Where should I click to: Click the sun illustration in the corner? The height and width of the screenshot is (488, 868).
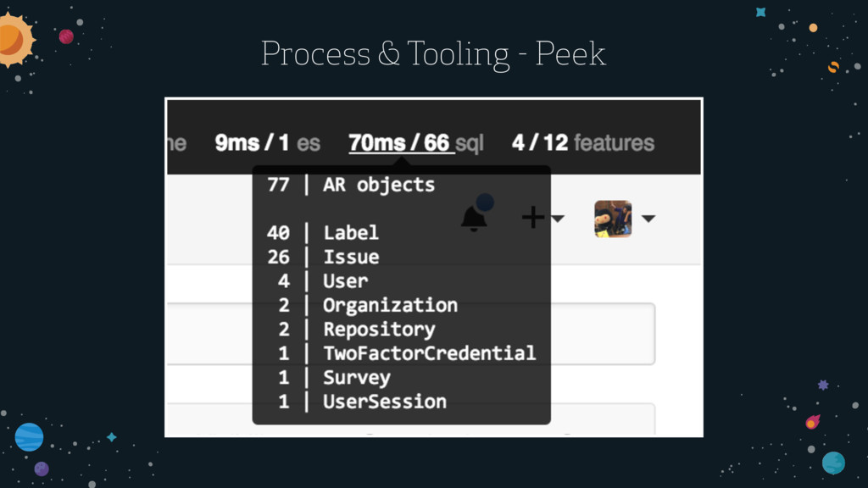coord(14,40)
